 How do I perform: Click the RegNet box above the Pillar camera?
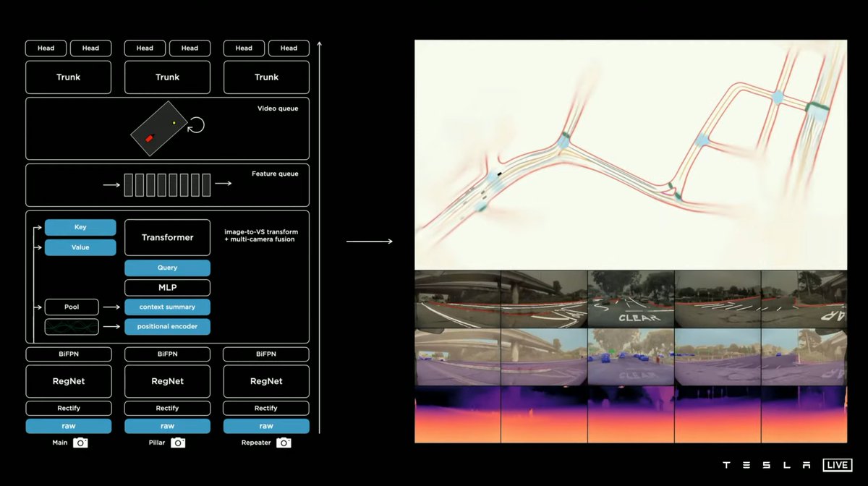pyautogui.click(x=167, y=381)
